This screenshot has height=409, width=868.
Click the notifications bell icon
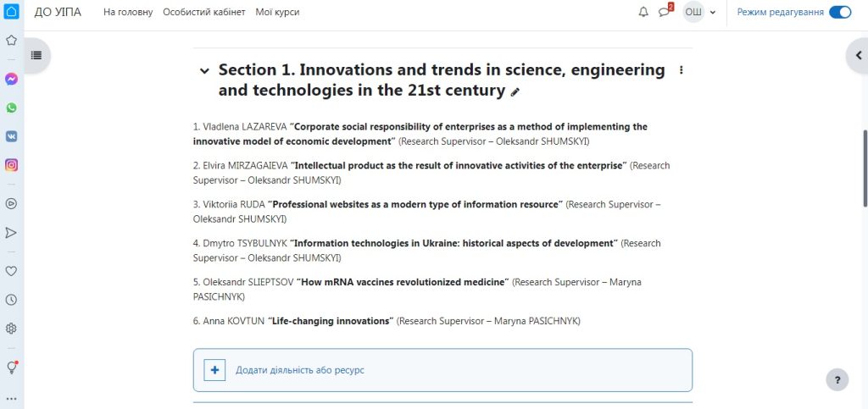pos(643,12)
